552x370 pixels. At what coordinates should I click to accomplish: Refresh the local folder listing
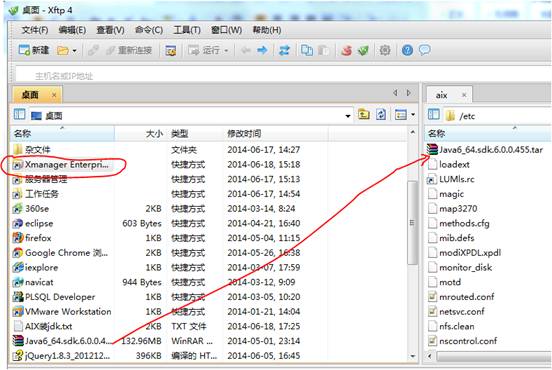381,115
